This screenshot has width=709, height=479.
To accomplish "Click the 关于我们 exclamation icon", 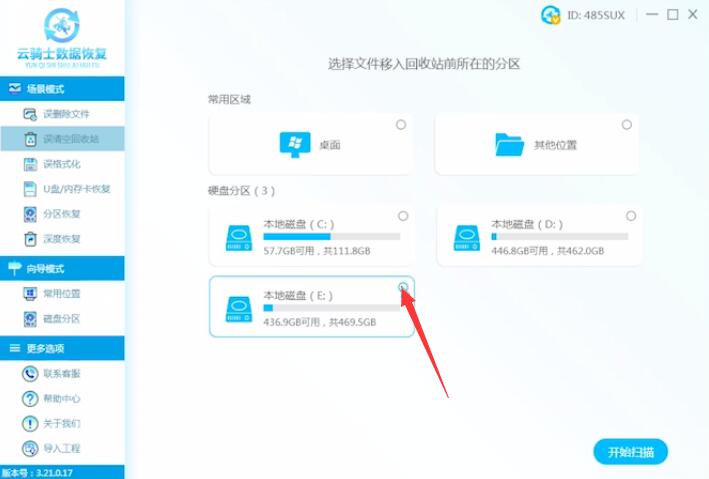I will click(30, 423).
